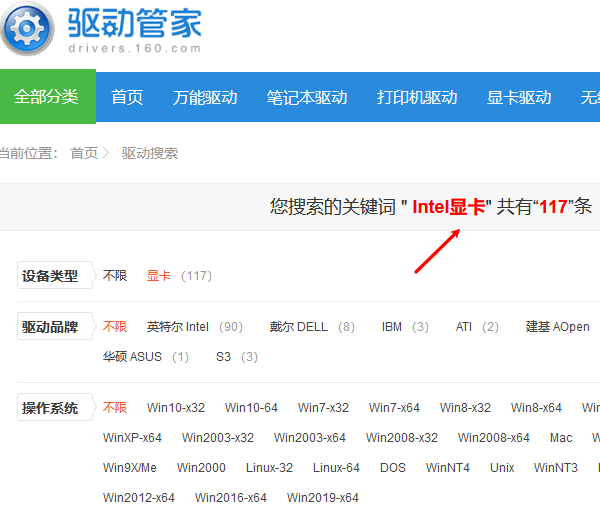Select 不限 under 设备类型 filter
Screen dimensions: 600x508
point(115,275)
